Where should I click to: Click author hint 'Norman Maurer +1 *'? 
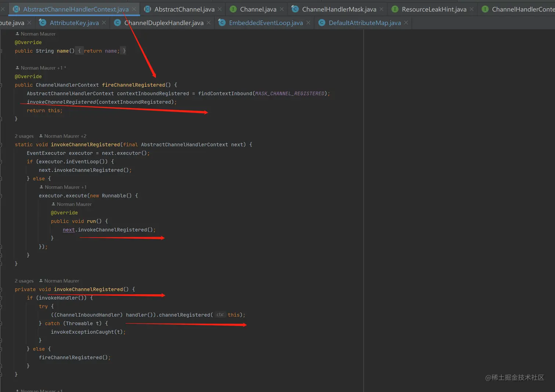[x=40, y=68]
